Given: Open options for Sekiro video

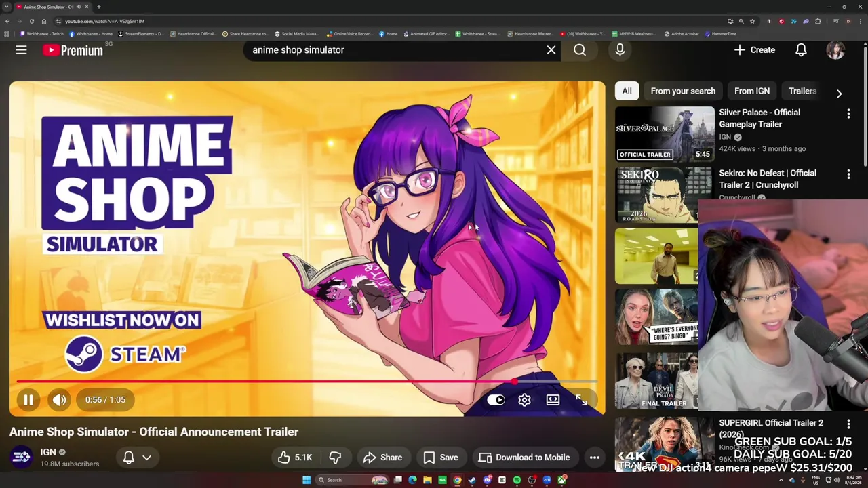Looking at the screenshot, I should [848, 175].
